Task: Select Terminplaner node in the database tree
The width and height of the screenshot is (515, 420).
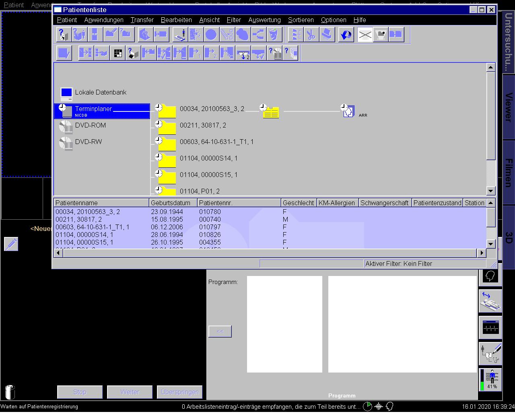Action: click(x=93, y=109)
